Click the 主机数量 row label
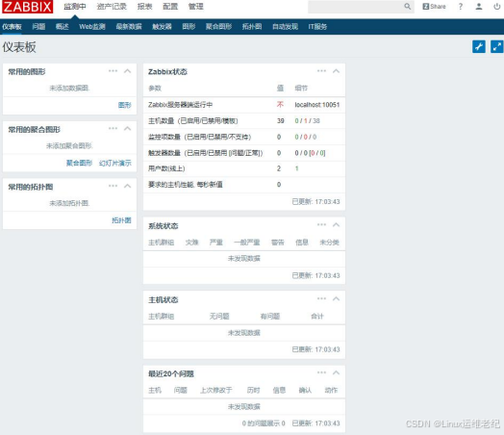The height and width of the screenshot is (435, 504). [193, 121]
